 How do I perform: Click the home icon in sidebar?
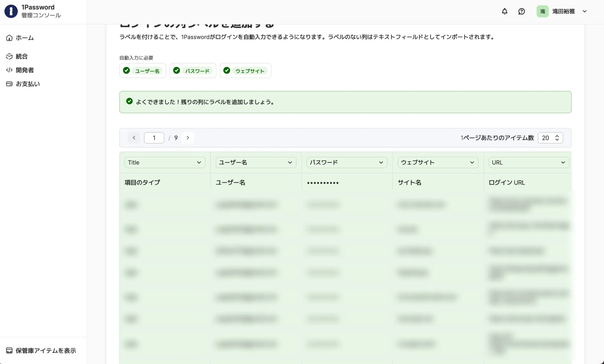pos(9,38)
